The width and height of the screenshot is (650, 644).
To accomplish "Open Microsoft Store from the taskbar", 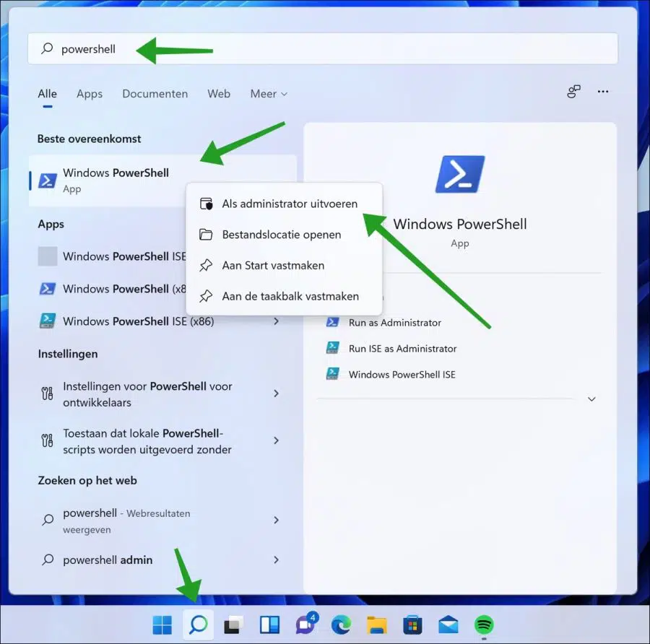I will [412, 625].
